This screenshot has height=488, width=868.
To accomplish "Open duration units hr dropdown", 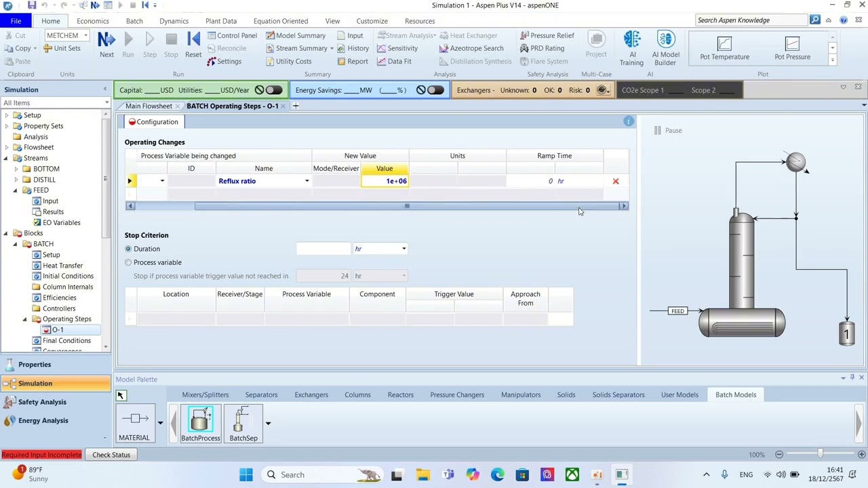I will (403, 249).
